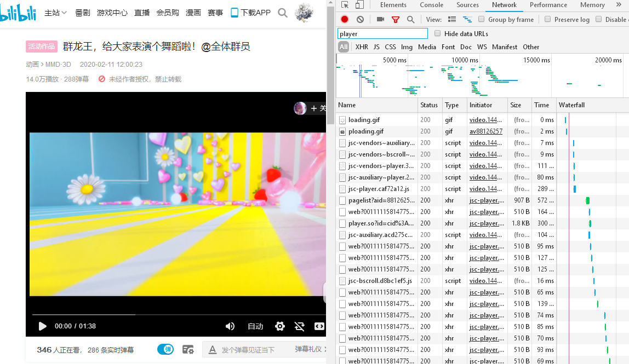Turn off the danmaku toggle switch
The height and width of the screenshot is (364, 629).
[x=165, y=349]
